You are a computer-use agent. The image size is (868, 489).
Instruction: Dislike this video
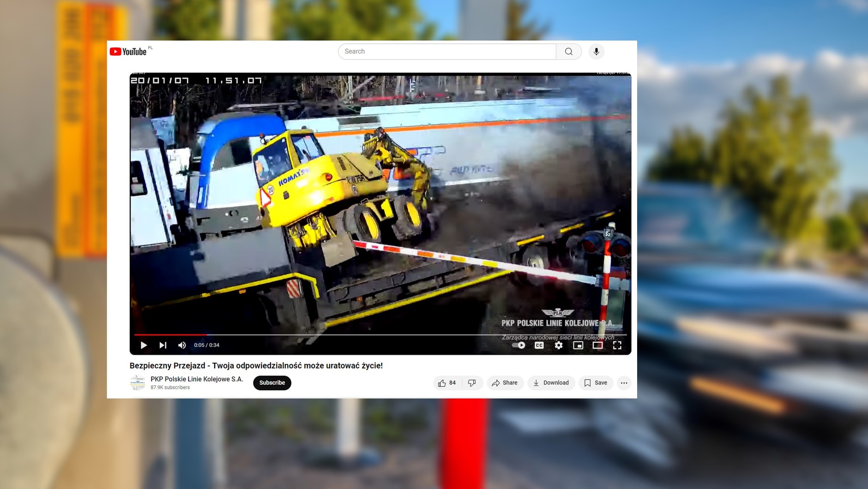coord(472,383)
